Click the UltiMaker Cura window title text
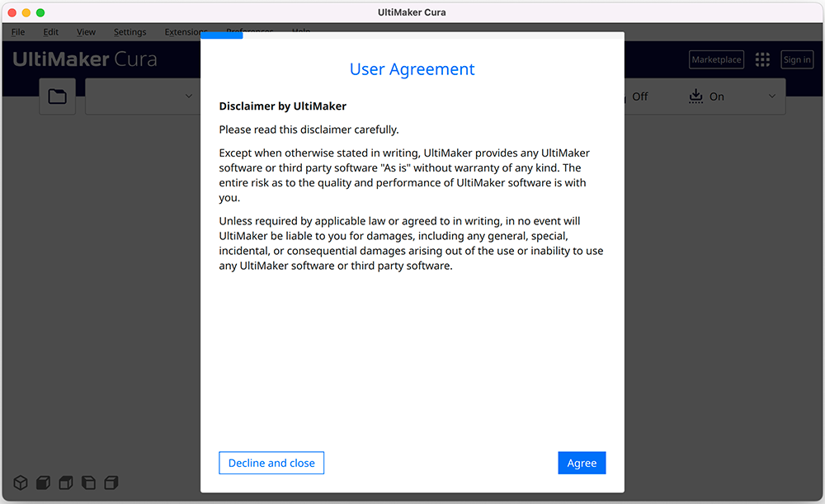This screenshot has width=825, height=504. (x=412, y=12)
